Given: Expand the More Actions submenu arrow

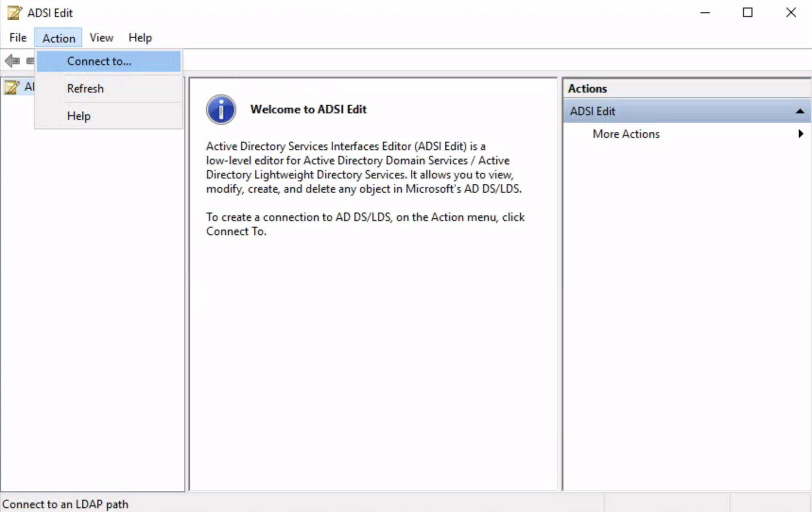Looking at the screenshot, I should click(801, 134).
